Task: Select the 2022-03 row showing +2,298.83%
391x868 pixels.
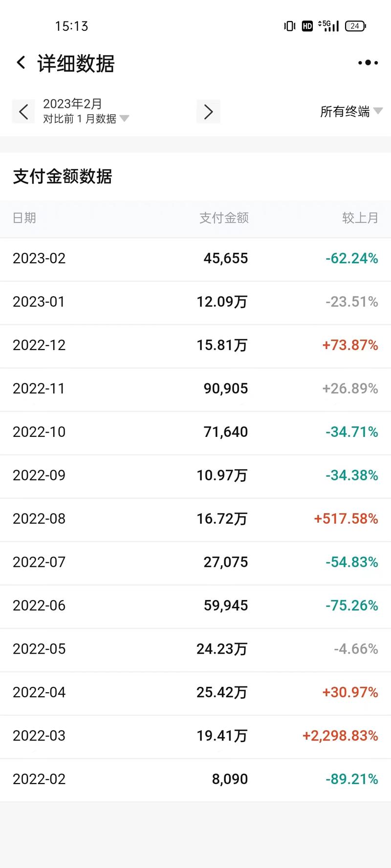Action: click(x=195, y=736)
